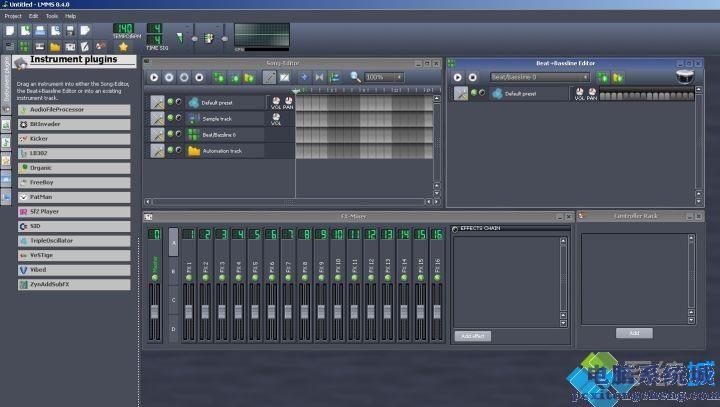This screenshot has width=720, height=407.
Task: Play the song in Song-Editor
Action: 154,78
